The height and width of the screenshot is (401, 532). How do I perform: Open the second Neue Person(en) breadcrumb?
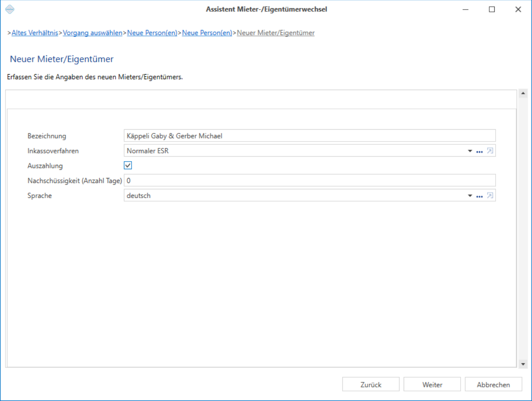coord(208,33)
